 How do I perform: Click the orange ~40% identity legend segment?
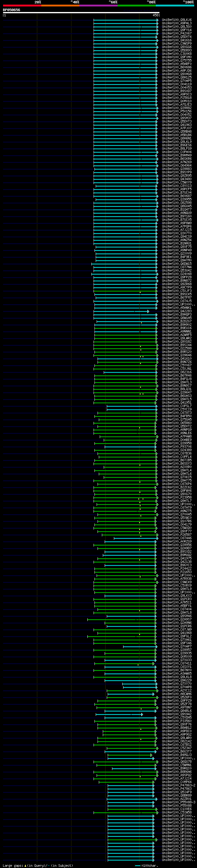click(60, 6)
